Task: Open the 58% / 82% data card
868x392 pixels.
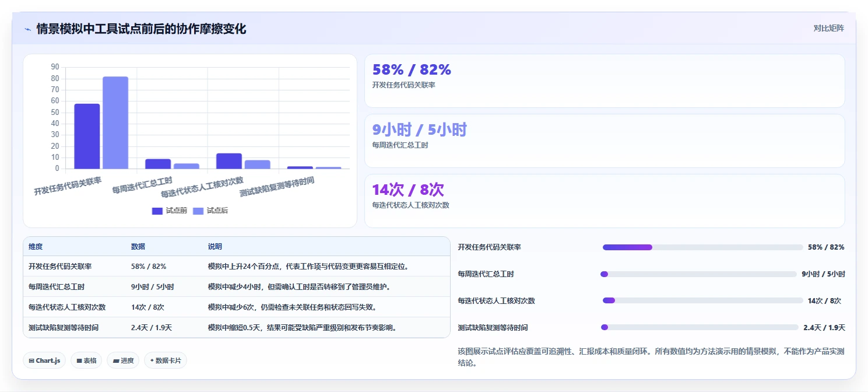Action: [605, 81]
